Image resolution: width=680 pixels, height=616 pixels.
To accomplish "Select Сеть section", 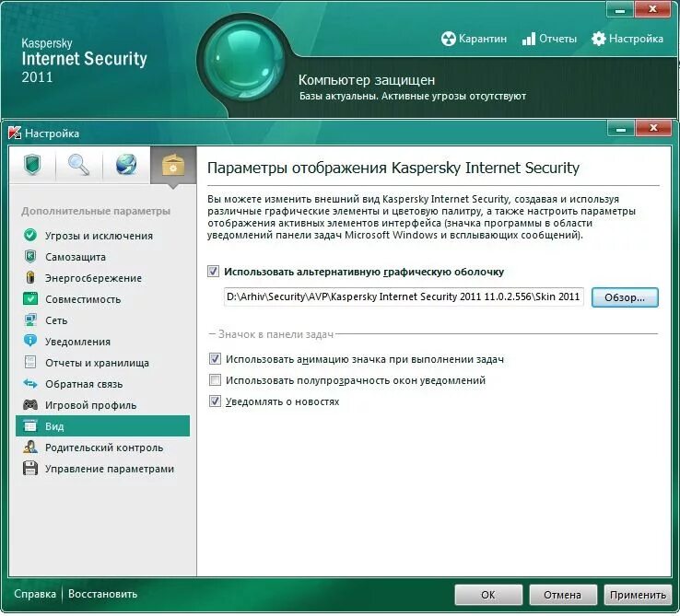I will [103, 320].
